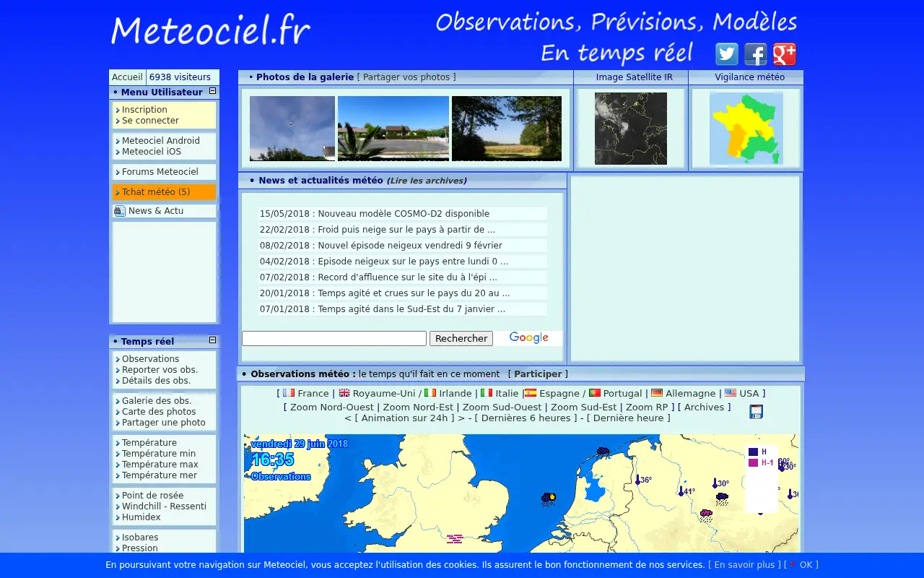924x578 pixels.
Task: Open the Vigilance météo map thumbnail
Action: [746, 129]
